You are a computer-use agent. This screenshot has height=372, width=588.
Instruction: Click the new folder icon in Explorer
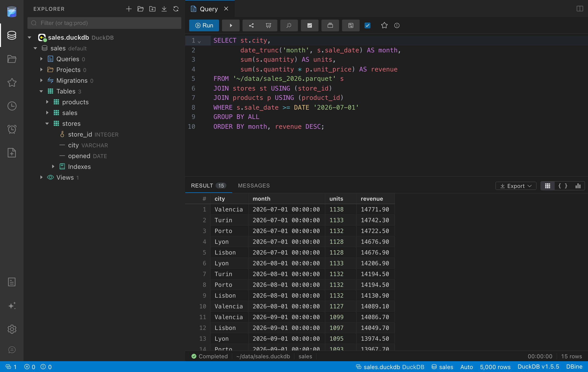[152, 9]
